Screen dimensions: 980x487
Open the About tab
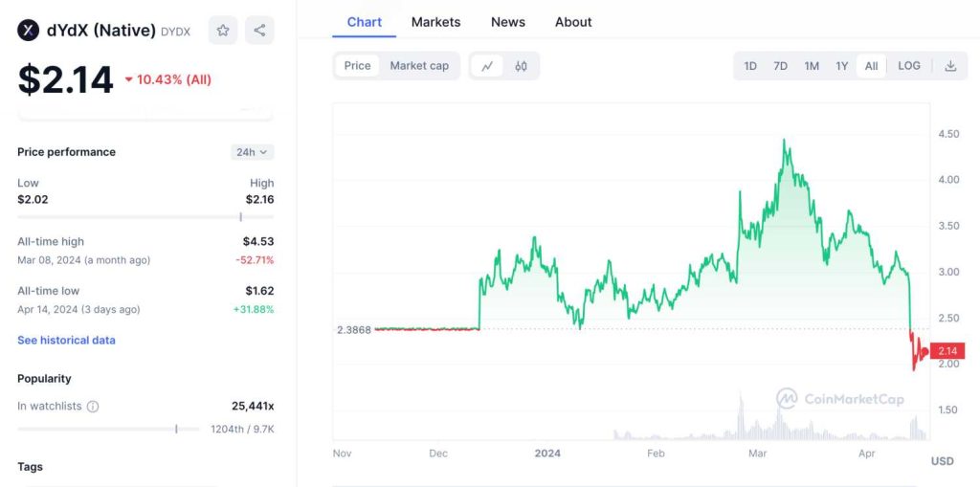click(x=573, y=22)
